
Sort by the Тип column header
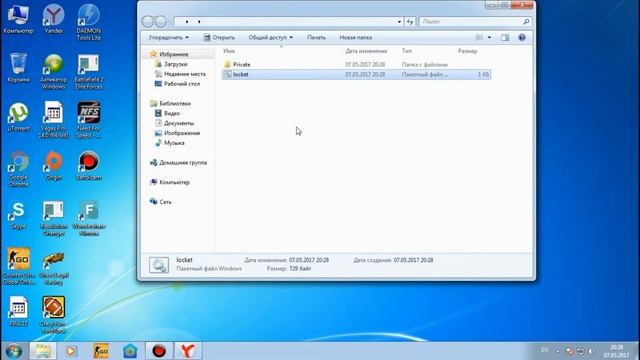click(x=407, y=51)
